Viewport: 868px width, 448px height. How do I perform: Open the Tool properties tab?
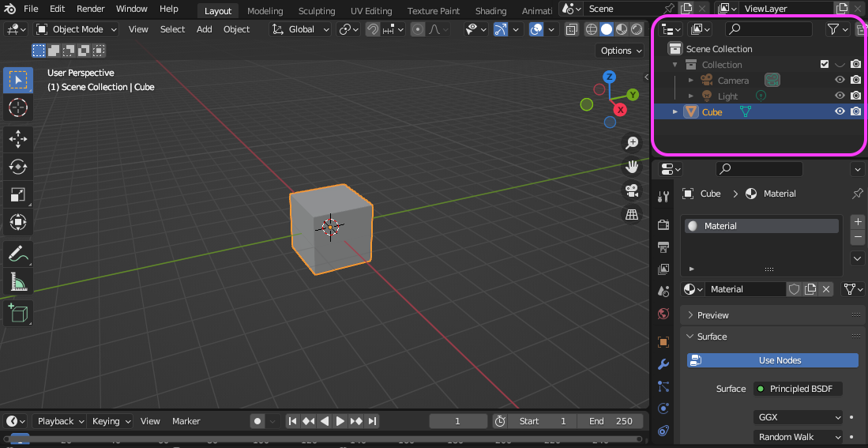point(663,195)
